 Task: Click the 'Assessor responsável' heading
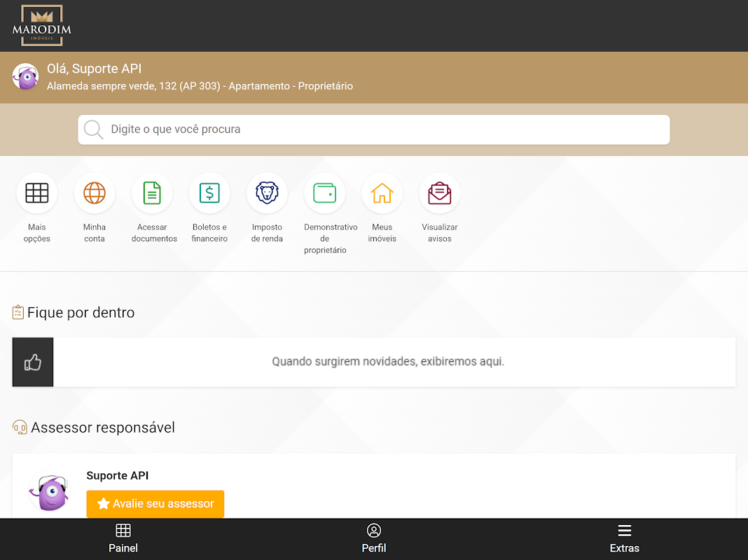pyautogui.click(x=103, y=428)
